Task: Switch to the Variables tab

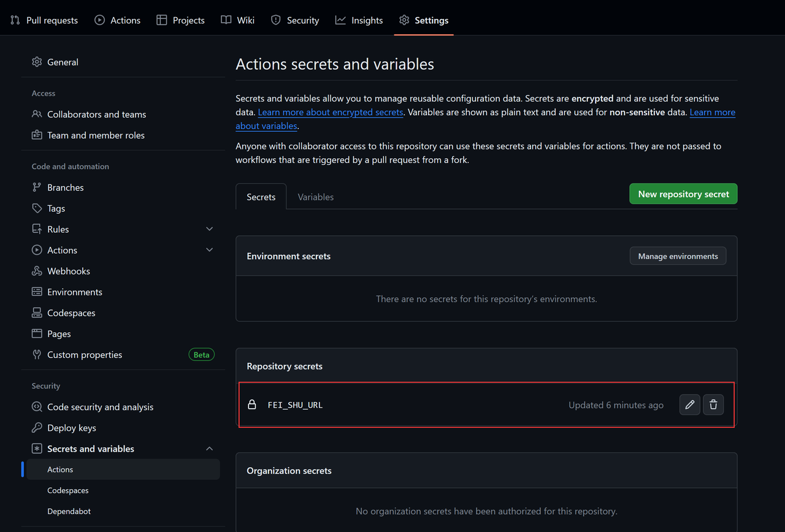Action: click(316, 197)
